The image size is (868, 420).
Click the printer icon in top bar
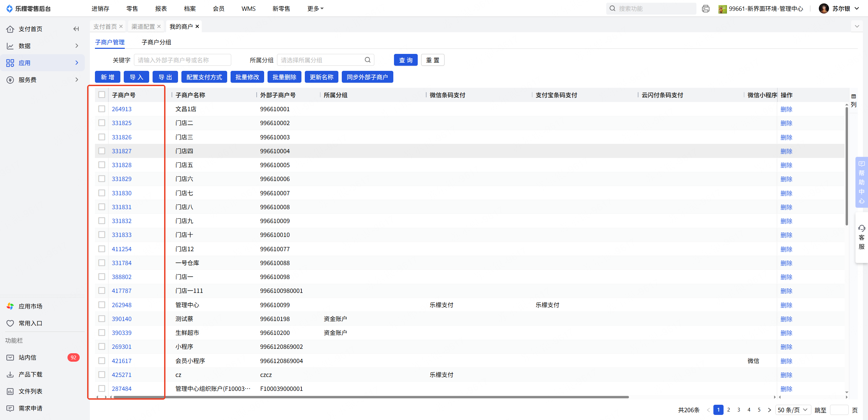(x=706, y=9)
